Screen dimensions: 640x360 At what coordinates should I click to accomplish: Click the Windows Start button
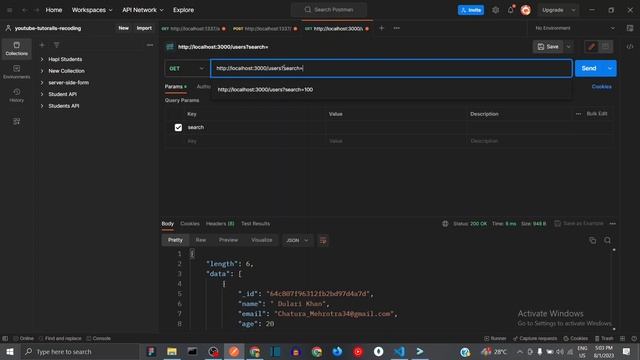tap(10, 351)
